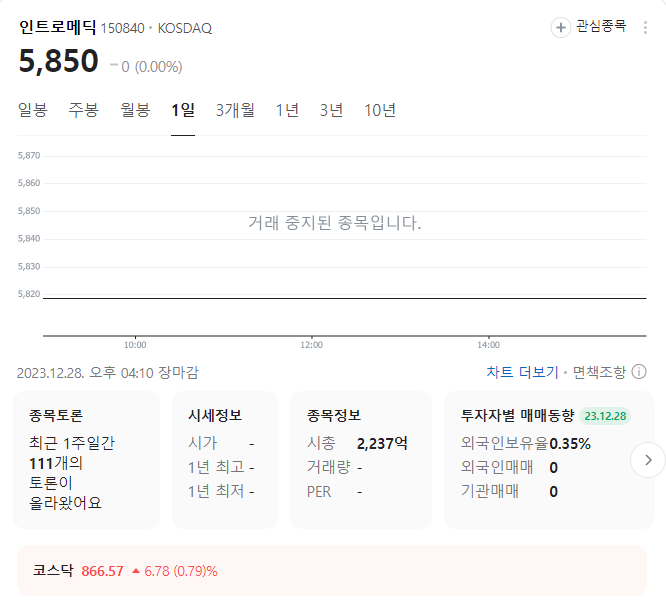
Task: Open the 면책조항 info icon
Action: click(639, 372)
